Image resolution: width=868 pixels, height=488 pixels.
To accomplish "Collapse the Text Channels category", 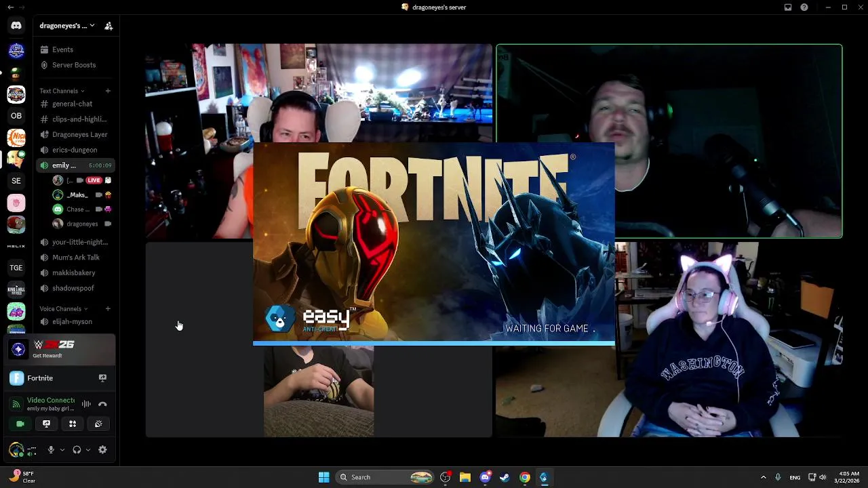I will pos(62,91).
